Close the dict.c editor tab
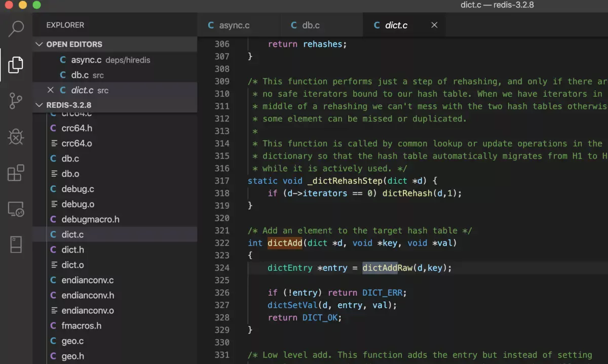The image size is (608, 364). point(434,25)
